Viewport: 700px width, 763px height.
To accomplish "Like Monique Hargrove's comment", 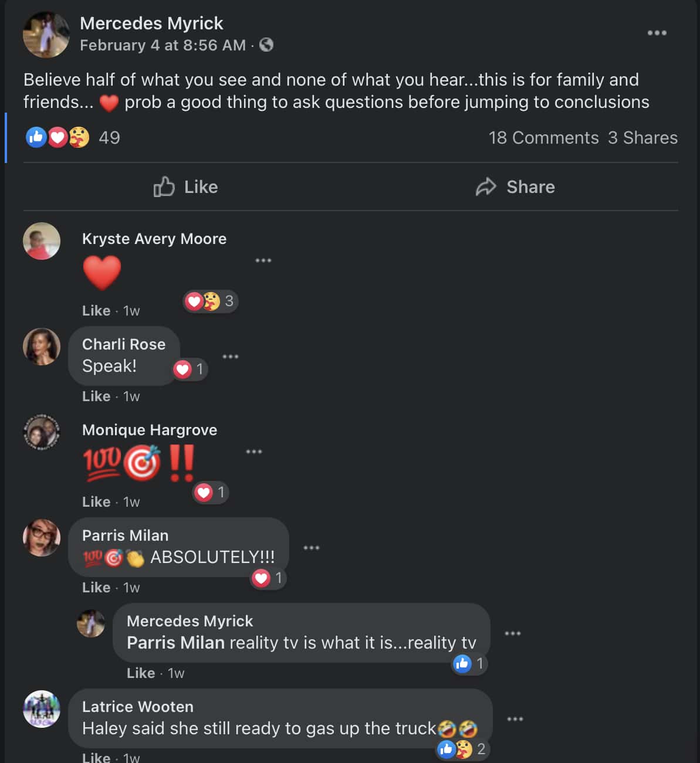I will [96, 502].
